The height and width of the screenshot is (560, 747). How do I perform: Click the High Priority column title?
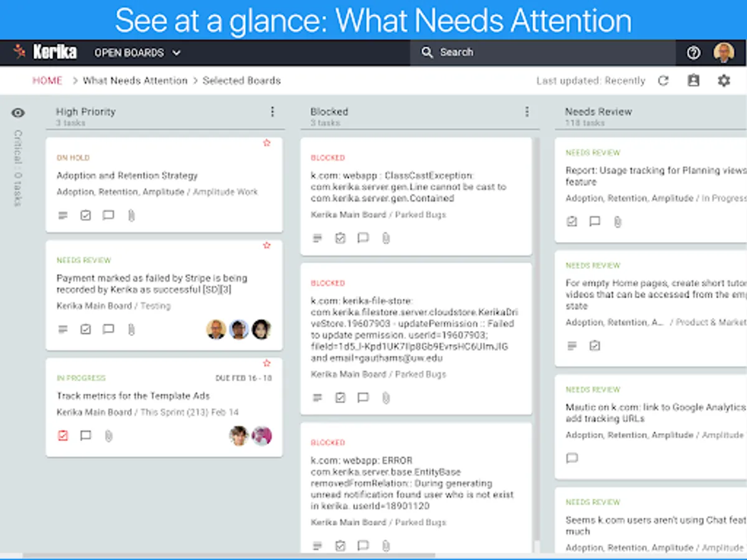[86, 111]
